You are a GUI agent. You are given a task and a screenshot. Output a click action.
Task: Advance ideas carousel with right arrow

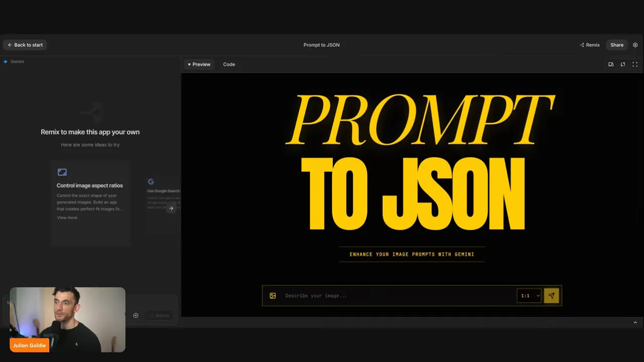(171, 208)
